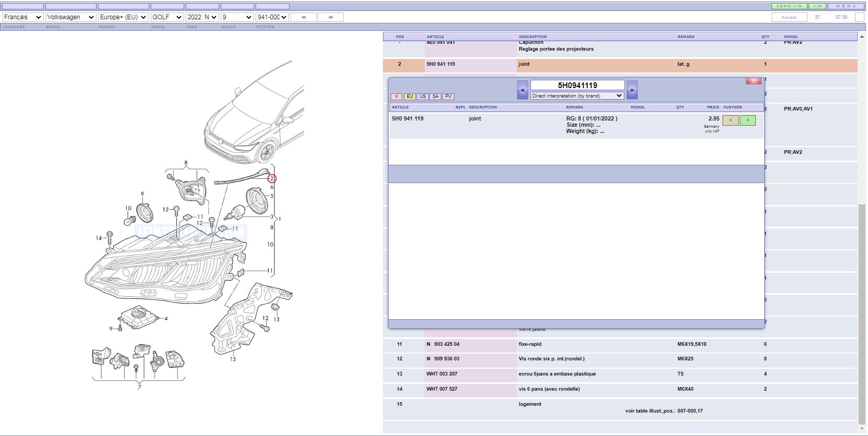
Task: Click the tan » button next to price 2.95
Action: point(730,120)
